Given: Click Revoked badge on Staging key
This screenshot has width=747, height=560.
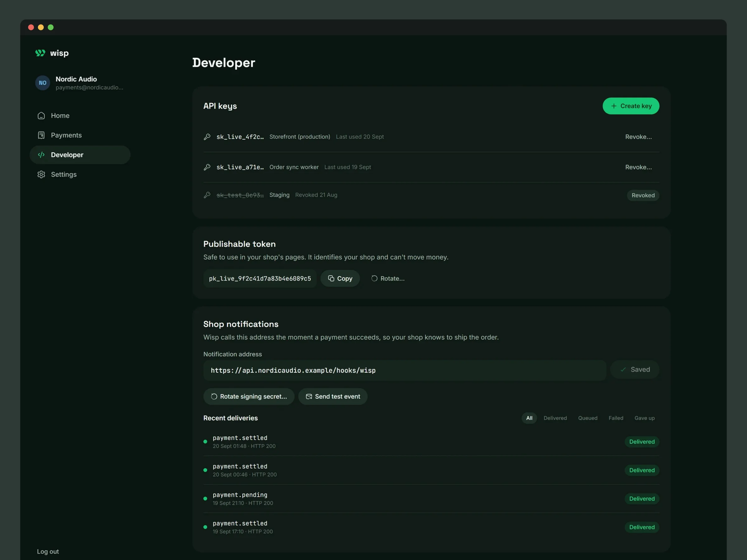Looking at the screenshot, I should pyautogui.click(x=643, y=195).
